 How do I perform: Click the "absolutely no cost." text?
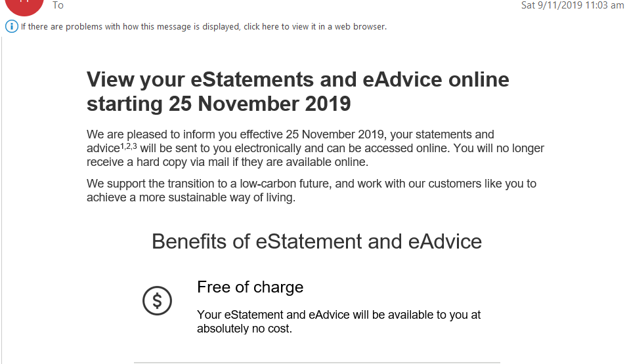tap(244, 329)
